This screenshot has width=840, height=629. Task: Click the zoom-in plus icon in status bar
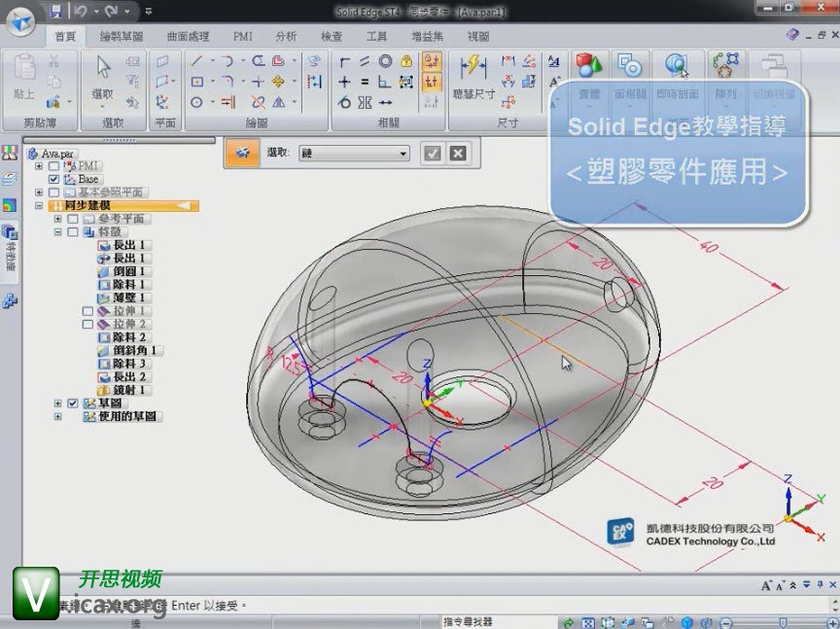point(831,622)
